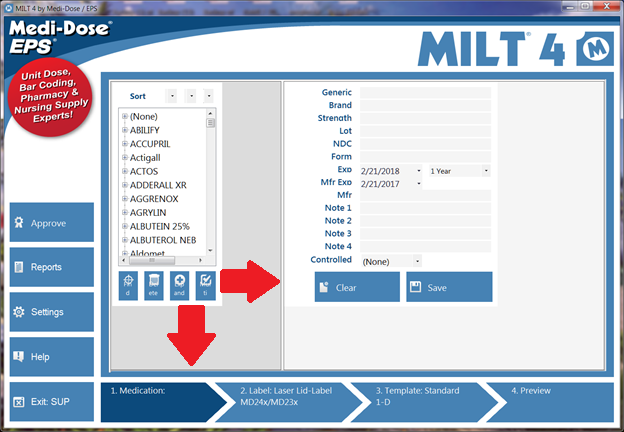Click the Multi-select checkmark icon button
This screenshot has height=432, width=624.
205,286
